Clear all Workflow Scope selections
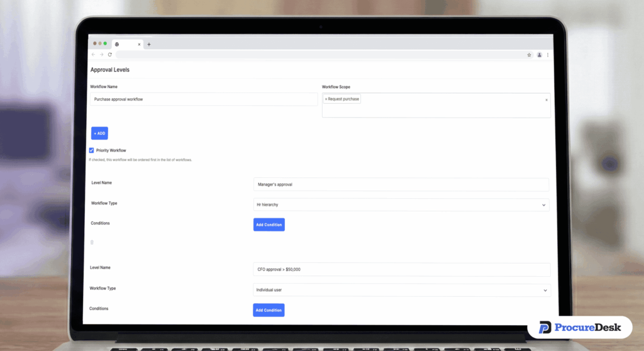The height and width of the screenshot is (351, 644). click(547, 100)
